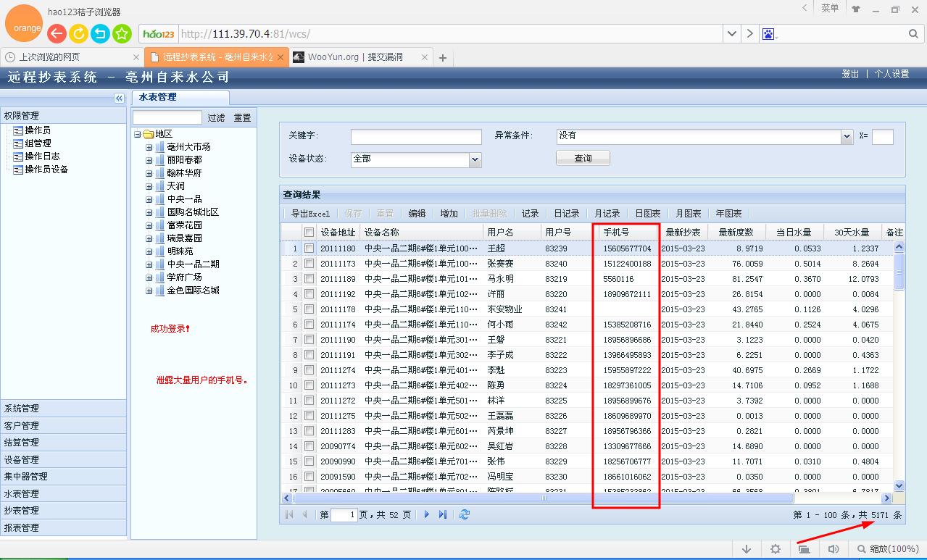
Task: Click the 过滤 button above tree
Action: (216, 117)
